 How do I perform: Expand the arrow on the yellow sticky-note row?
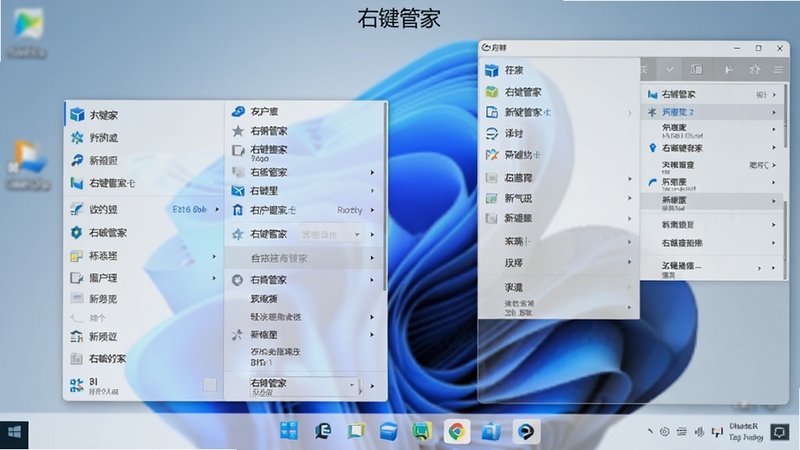point(214,256)
